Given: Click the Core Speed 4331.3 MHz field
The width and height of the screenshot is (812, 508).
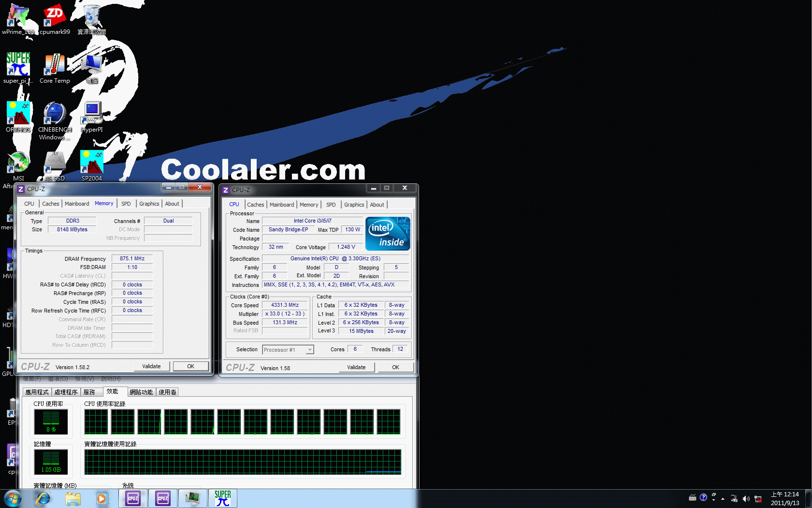Looking at the screenshot, I should [x=285, y=305].
